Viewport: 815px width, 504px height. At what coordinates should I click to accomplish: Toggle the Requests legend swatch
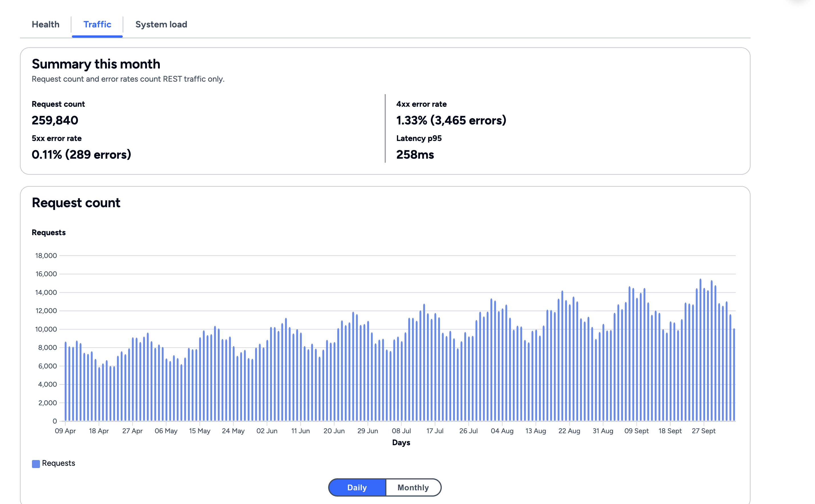coord(36,464)
